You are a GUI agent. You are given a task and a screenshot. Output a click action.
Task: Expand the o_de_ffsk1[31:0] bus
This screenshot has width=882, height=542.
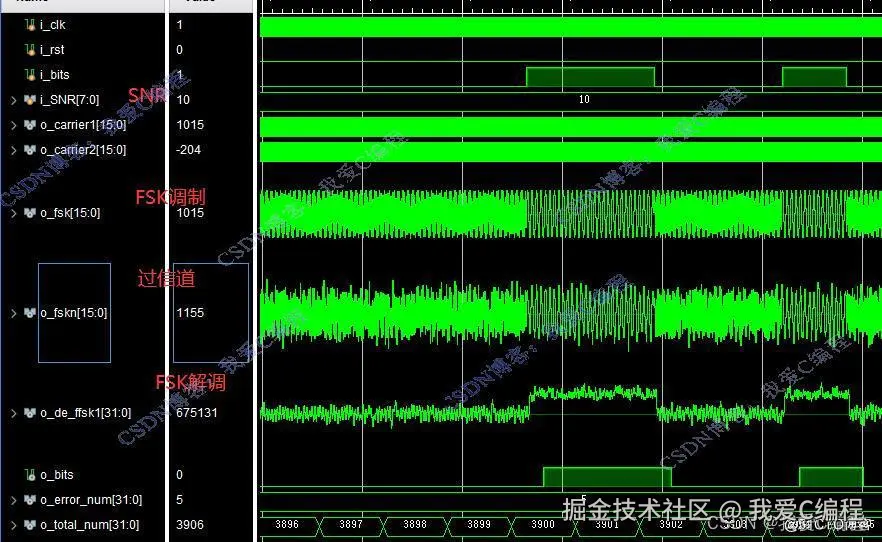pyautogui.click(x=14, y=413)
